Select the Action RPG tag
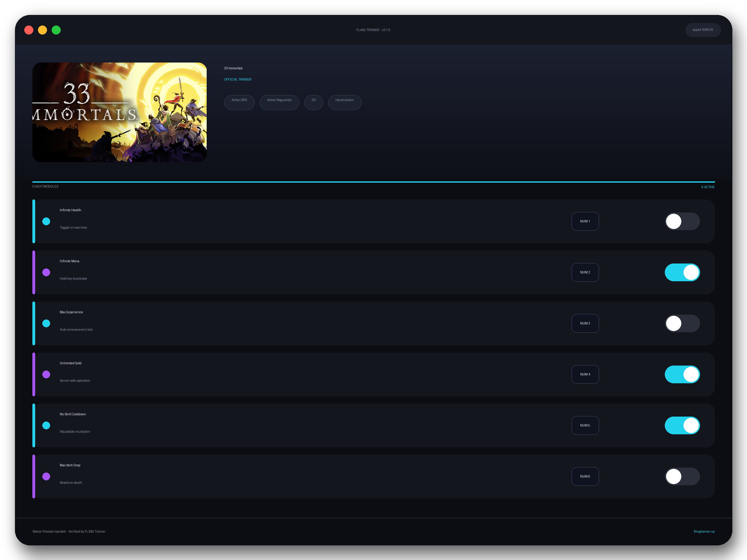The width and height of the screenshot is (747, 560). coord(239,102)
